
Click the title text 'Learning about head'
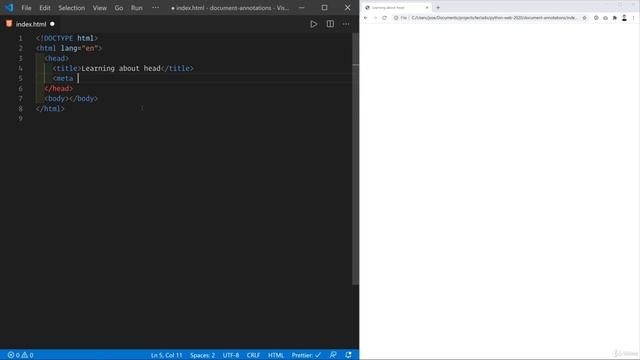[121, 68]
